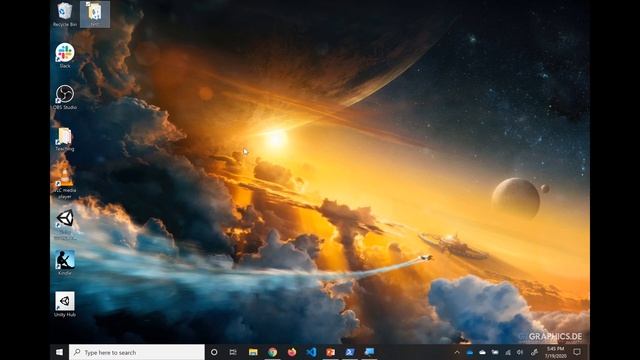
Task: Open the network status tray icon
Action: [x=508, y=352]
